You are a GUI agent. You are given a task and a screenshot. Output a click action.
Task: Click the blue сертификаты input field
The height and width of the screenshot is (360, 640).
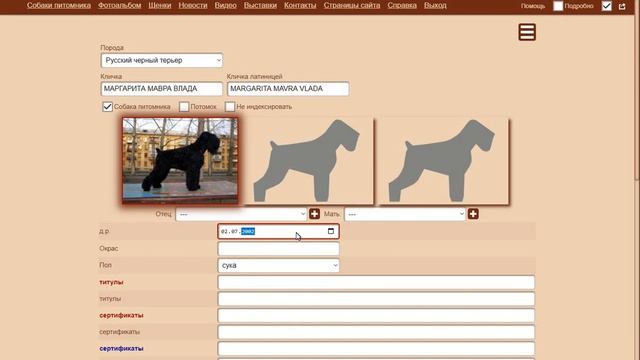pyautogui.click(x=376, y=349)
